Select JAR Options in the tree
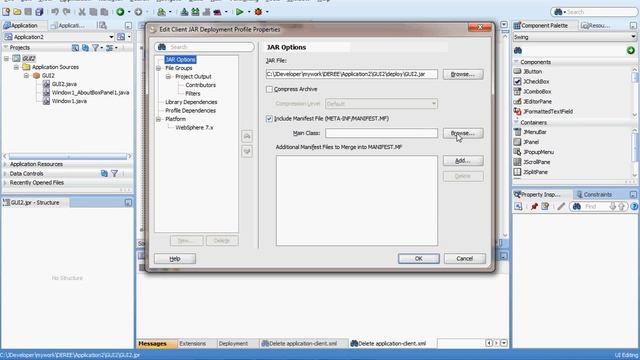 click(x=180, y=60)
